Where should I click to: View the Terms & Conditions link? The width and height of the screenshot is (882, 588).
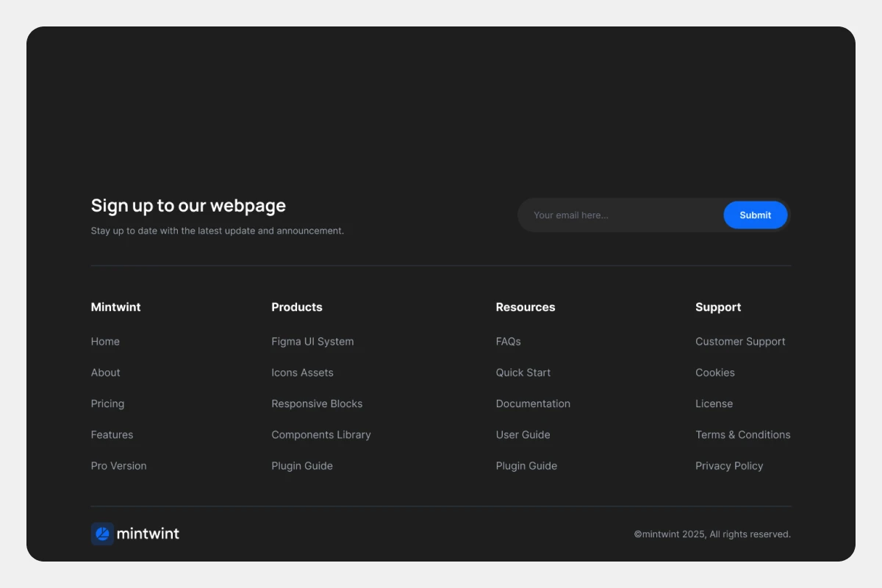click(742, 435)
